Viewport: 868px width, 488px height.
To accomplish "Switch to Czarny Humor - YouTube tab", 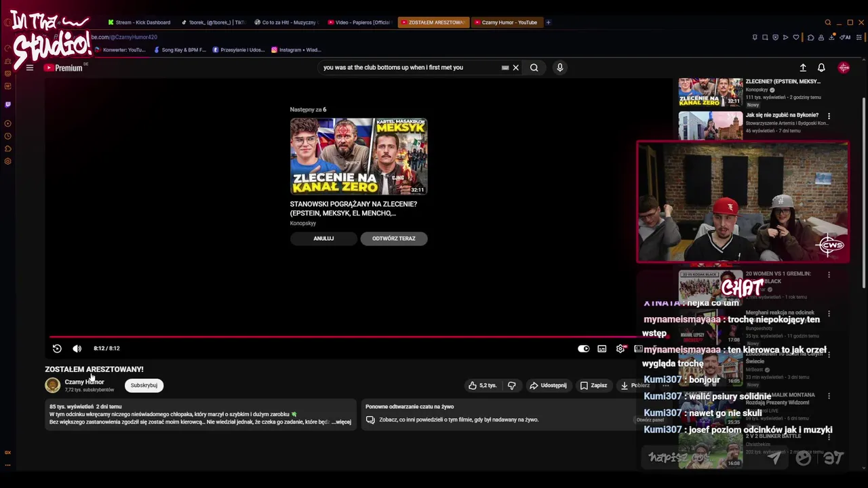I will tap(506, 22).
